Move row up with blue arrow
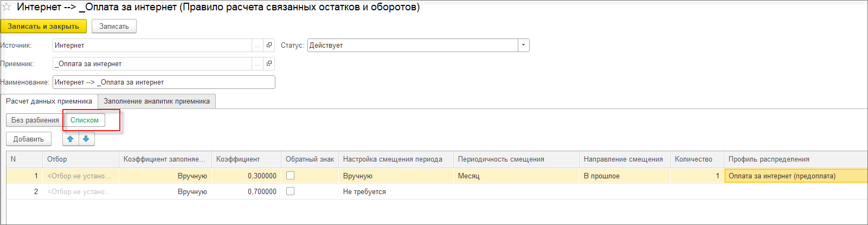Screen dimensions: 868x225 pos(70,139)
